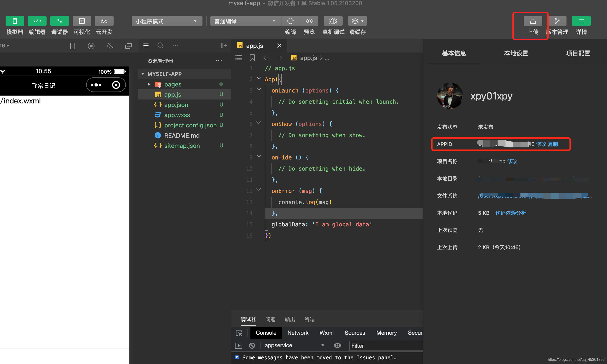Click search icon in explorer sidebar

pyautogui.click(x=160, y=45)
